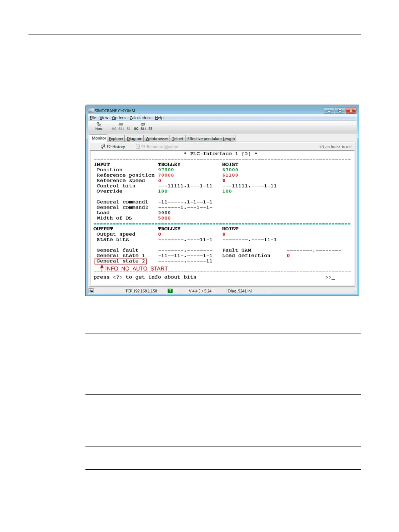Viewport: 399px width, 532px height.
Task: Open the Calculations menu
Action: coord(140,118)
